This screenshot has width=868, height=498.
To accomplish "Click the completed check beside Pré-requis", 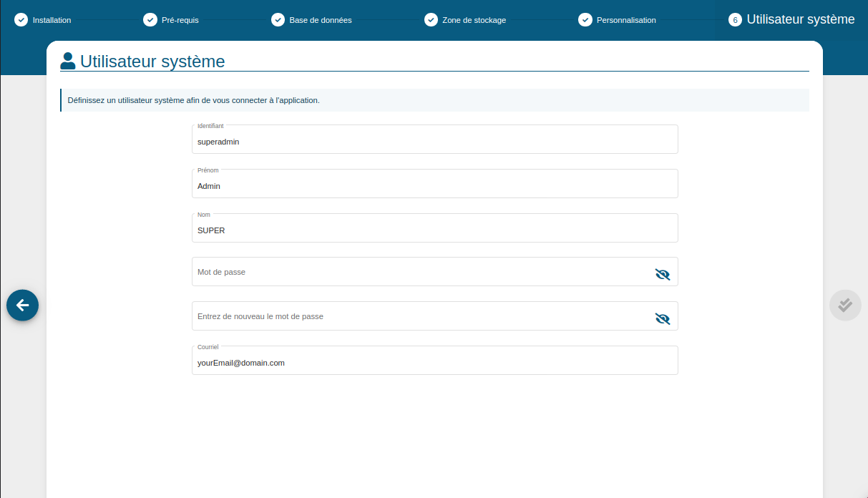I will click(150, 19).
